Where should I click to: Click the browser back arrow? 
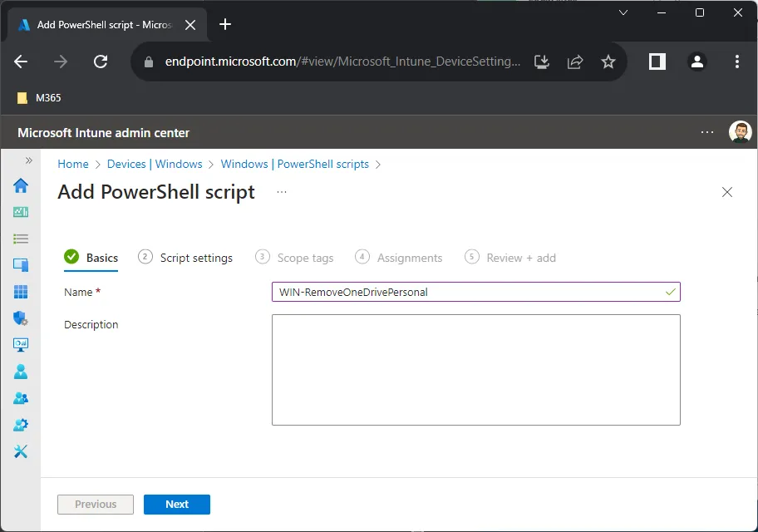21,62
